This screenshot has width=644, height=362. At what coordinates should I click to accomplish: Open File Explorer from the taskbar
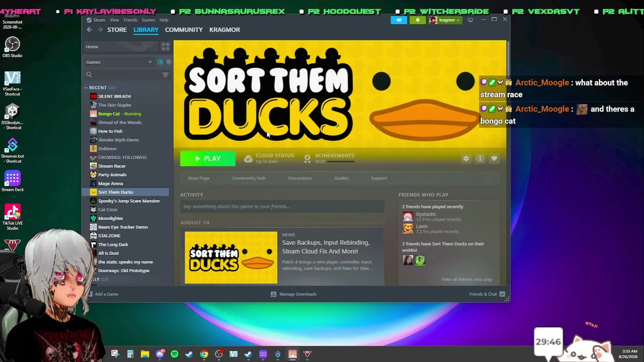pyautogui.click(x=145, y=354)
